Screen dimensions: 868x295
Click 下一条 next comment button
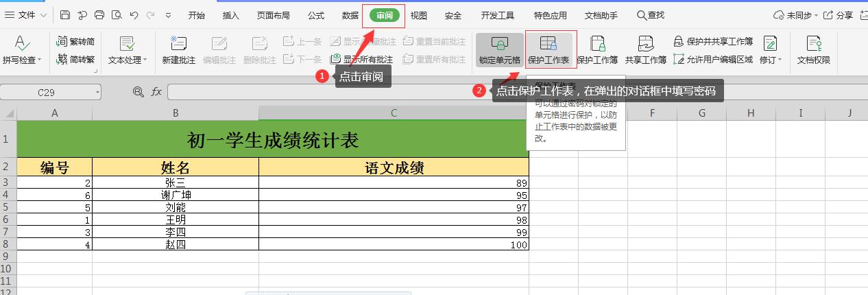click(302, 60)
